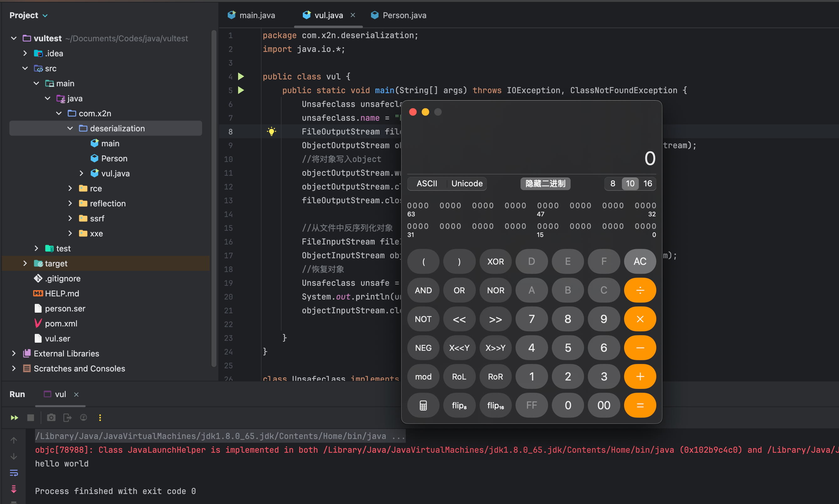Click the yellow lightbulb intention icon
This screenshot has width=839, height=504.
(271, 131)
